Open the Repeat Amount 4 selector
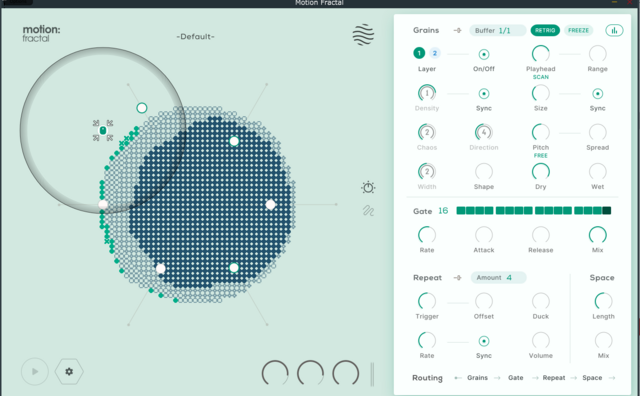 [498, 278]
